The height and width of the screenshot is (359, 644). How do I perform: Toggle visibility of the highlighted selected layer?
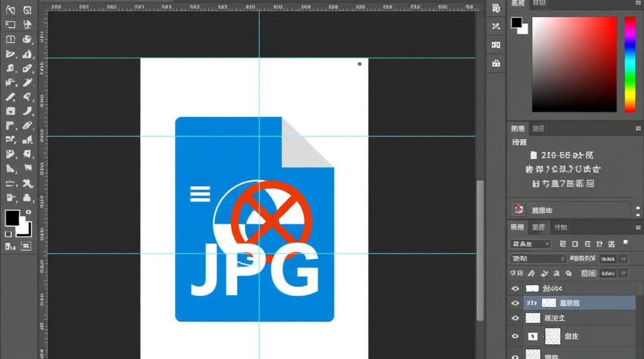[x=516, y=303]
